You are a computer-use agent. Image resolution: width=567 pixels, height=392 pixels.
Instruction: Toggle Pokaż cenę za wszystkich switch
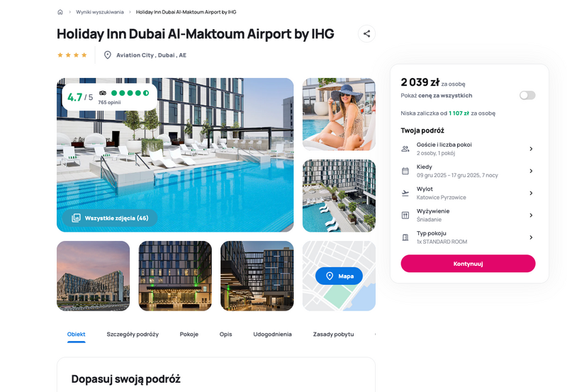point(527,96)
